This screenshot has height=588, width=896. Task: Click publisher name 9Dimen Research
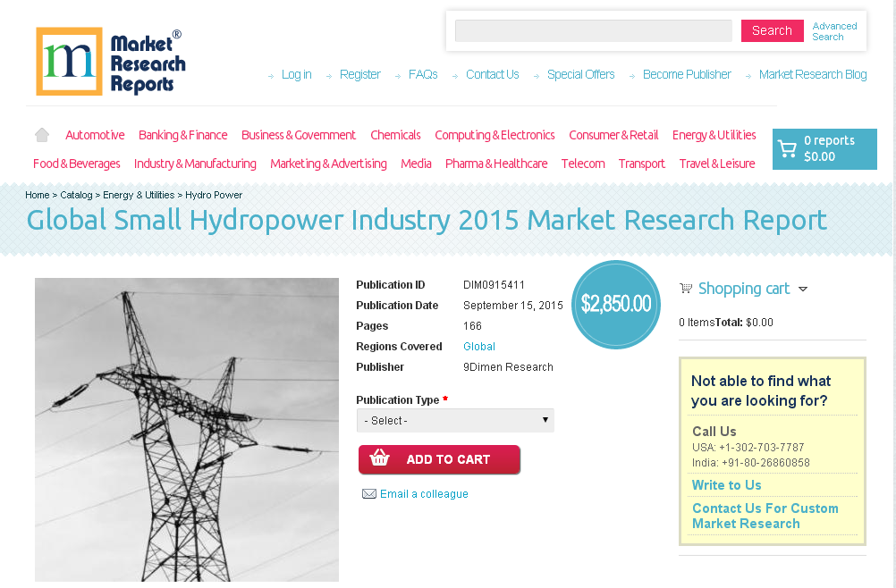click(508, 367)
